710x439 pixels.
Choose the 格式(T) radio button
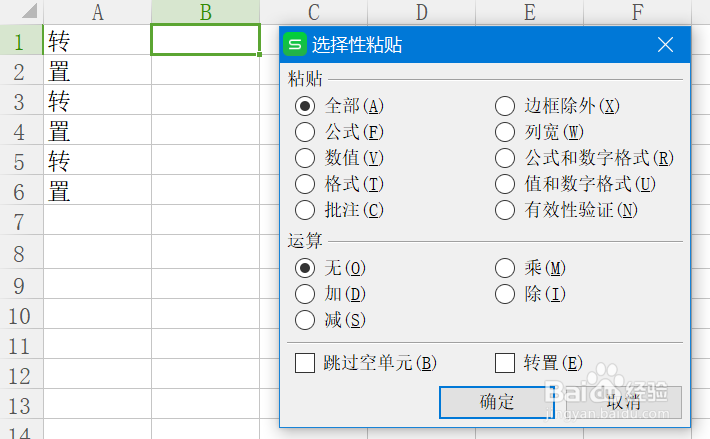pyautogui.click(x=305, y=184)
